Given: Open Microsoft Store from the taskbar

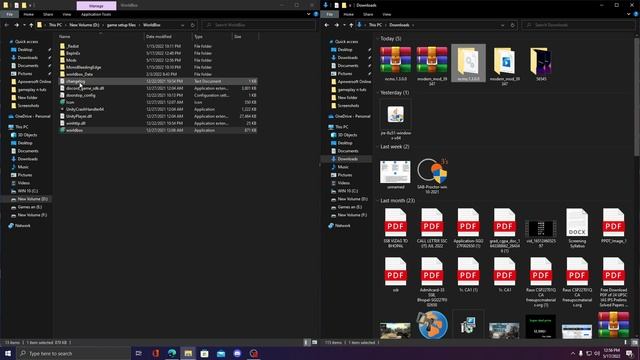Looking at the screenshot, I should [x=204, y=353].
